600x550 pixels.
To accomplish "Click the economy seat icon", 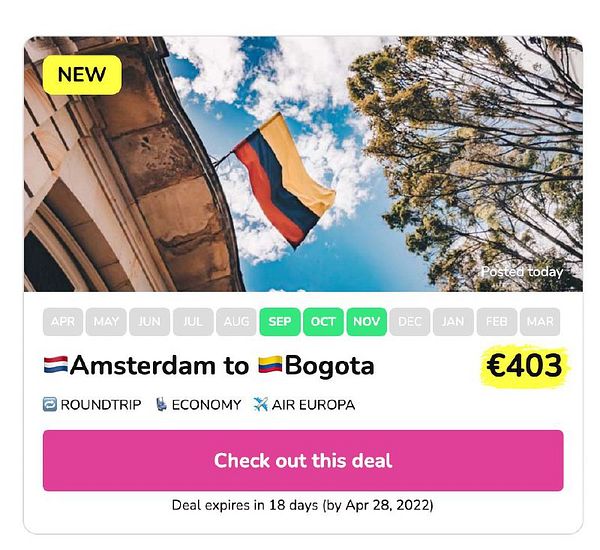I will pos(161,405).
